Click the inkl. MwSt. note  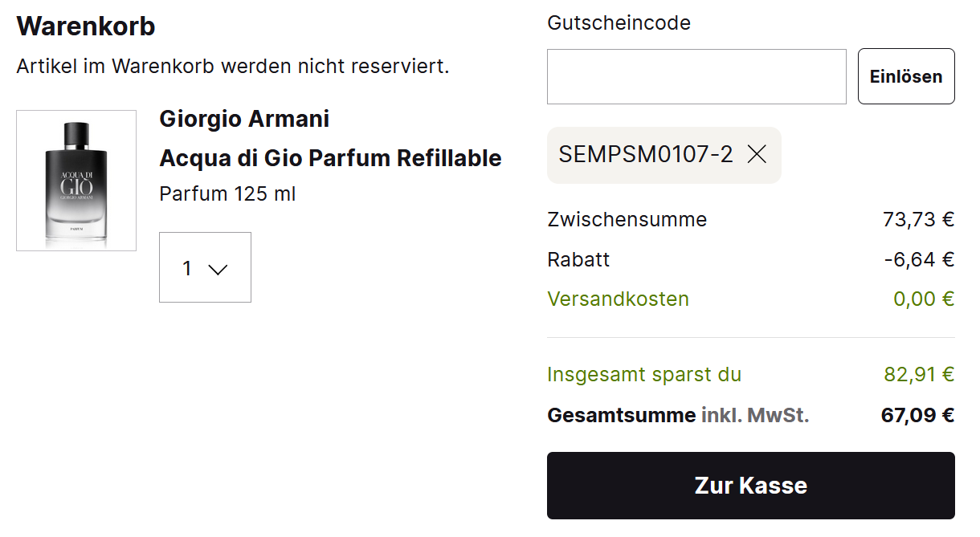(x=755, y=416)
